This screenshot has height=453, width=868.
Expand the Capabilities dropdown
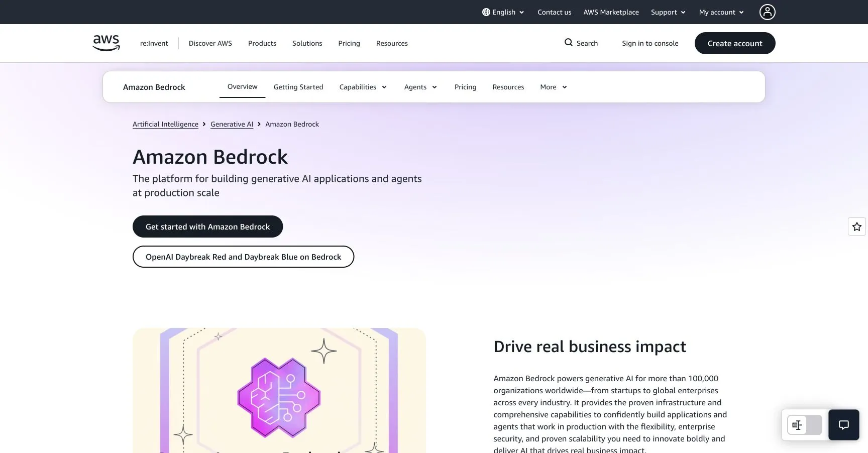click(363, 87)
